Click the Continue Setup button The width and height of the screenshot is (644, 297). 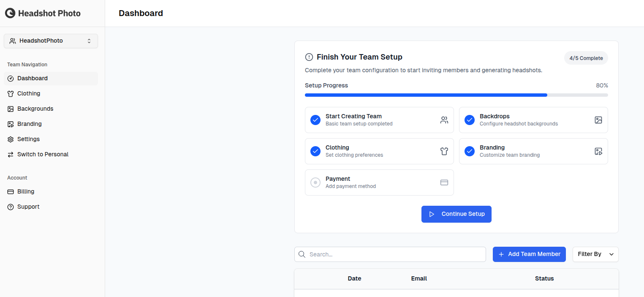456,214
